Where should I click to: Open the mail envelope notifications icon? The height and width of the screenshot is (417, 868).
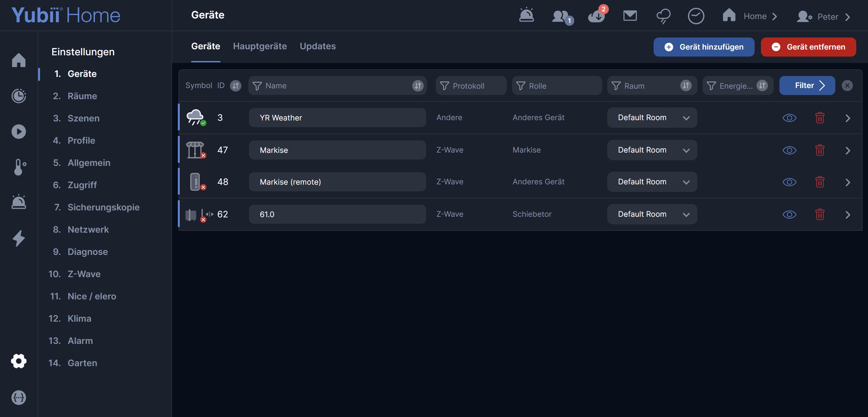click(x=630, y=16)
